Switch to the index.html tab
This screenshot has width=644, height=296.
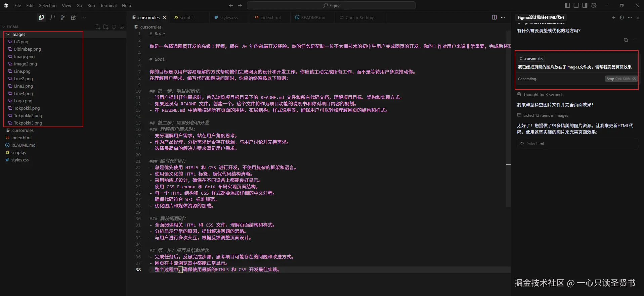click(x=270, y=17)
